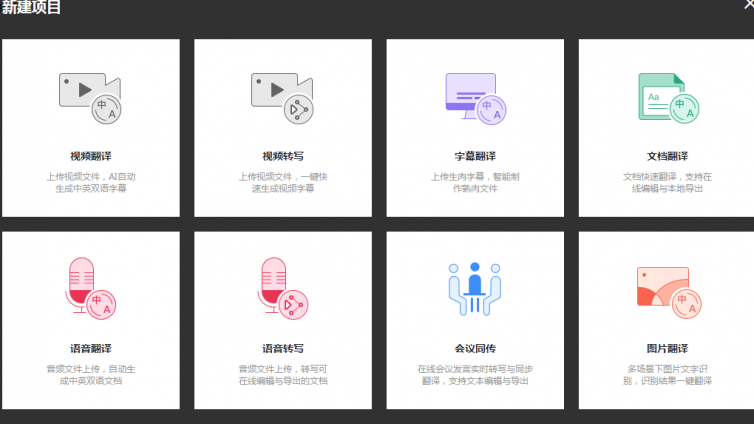Select description 上传视频文件，一键快速生成视频字幕
The width and height of the screenshot is (754, 424).
pos(283,183)
